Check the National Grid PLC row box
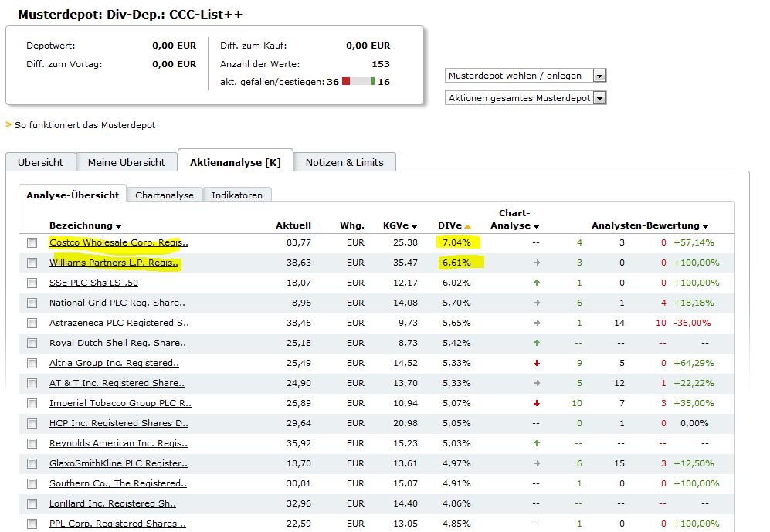 click(x=32, y=303)
